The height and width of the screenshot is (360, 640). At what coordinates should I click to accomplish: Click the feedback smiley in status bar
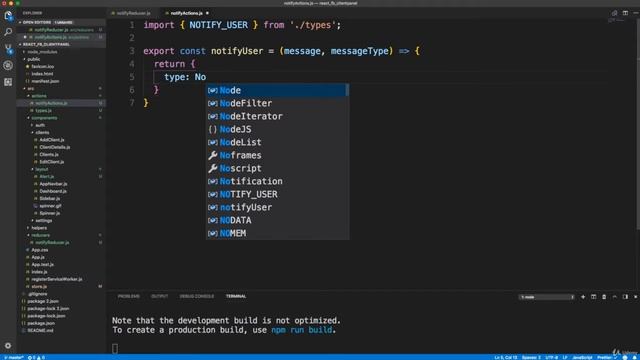(x=625, y=358)
